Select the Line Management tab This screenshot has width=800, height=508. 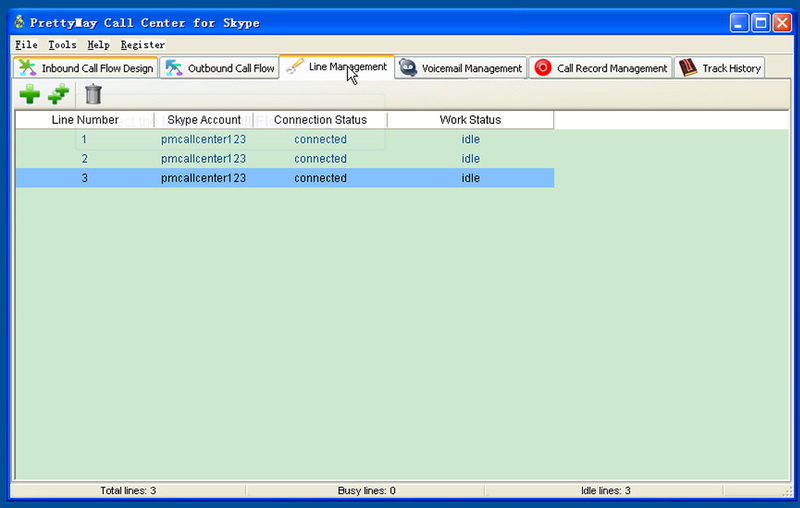click(x=337, y=67)
